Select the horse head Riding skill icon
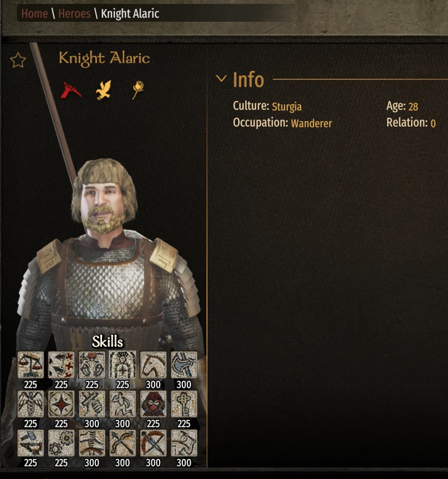 pyautogui.click(x=153, y=365)
